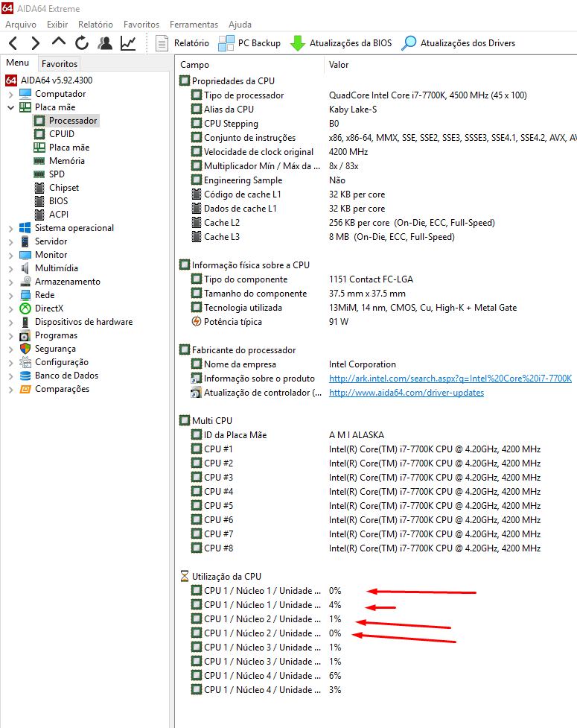Collapse the Placa mãe tree node
Image resolution: width=577 pixels, height=728 pixels.
(x=10, y=107)
